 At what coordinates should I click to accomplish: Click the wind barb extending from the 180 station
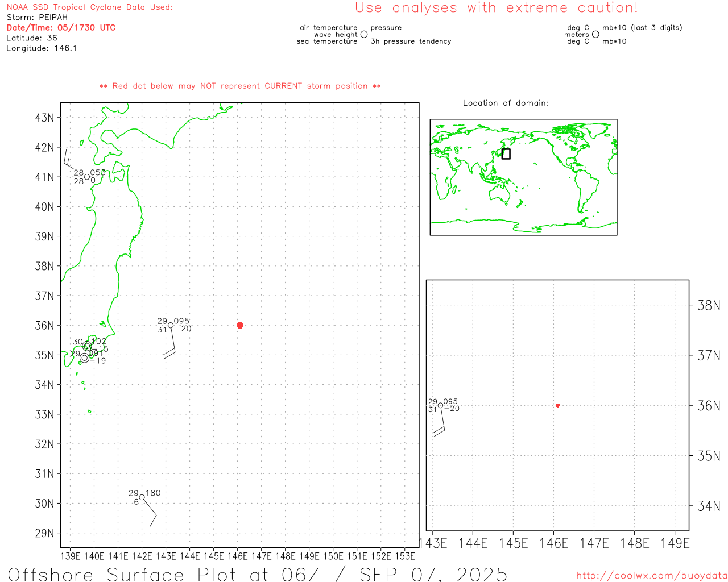pos(149,513)
